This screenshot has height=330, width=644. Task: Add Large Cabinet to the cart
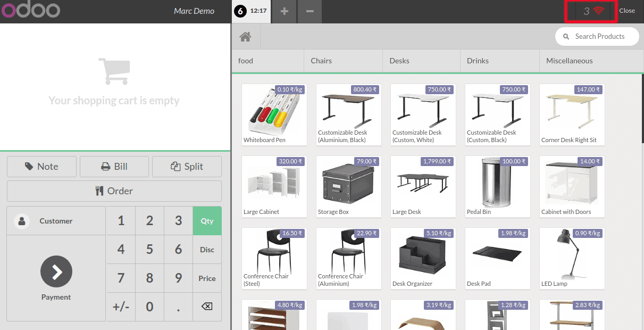pyautogui.click(x=274, y=186)
